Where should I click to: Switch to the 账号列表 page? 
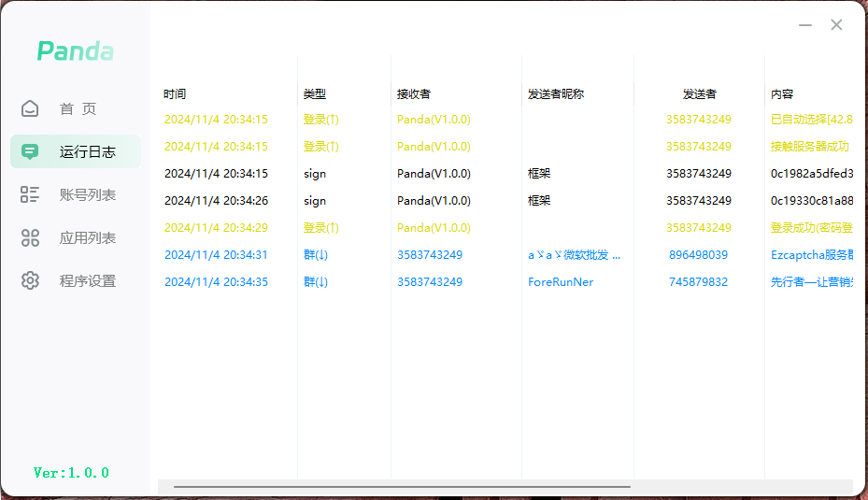tap(87, 194)
